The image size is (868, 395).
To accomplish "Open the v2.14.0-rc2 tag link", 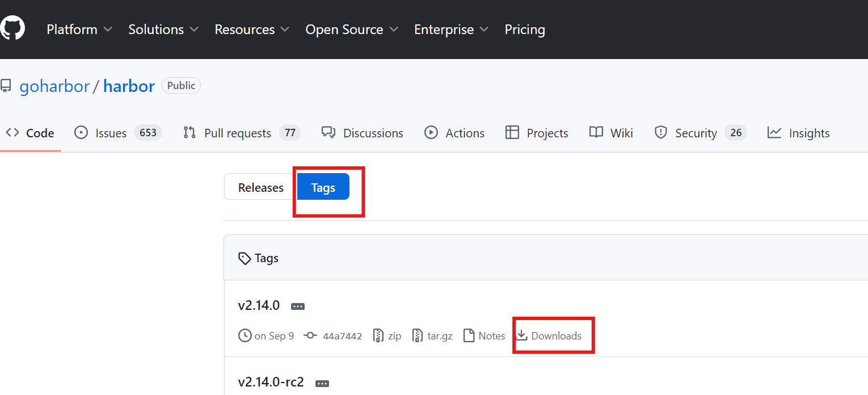I will point(271,382).
